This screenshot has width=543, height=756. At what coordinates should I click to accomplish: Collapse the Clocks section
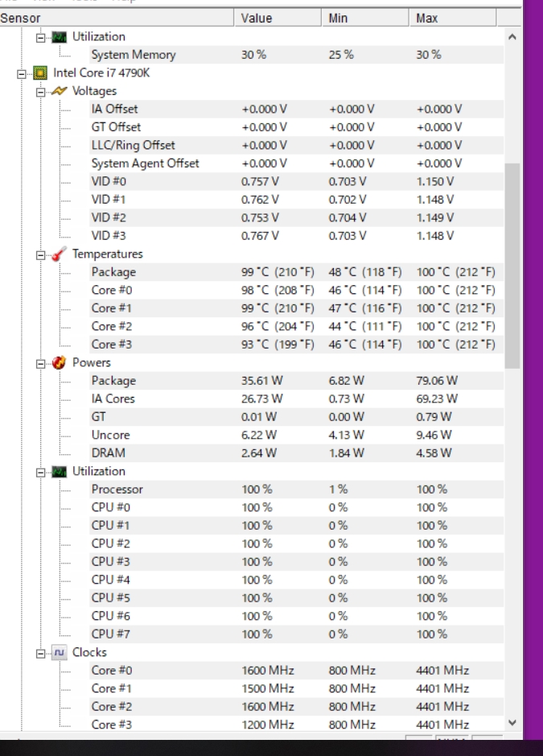(41, 653)
